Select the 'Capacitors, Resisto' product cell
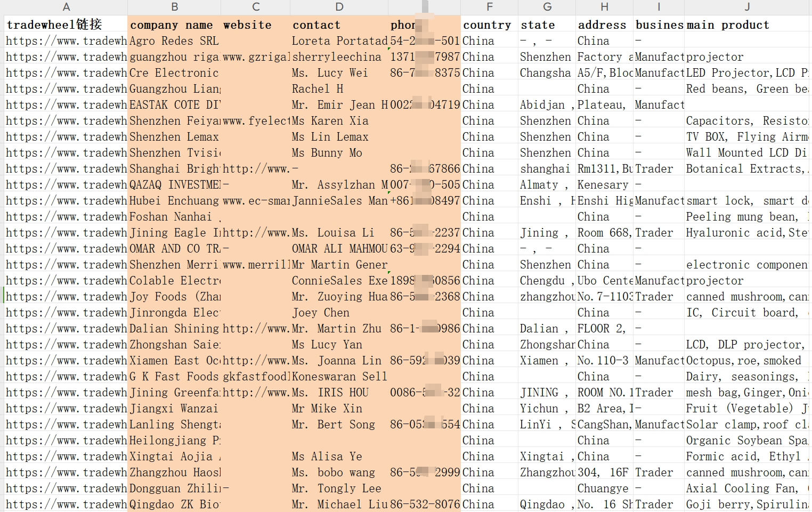 (748, 120)
